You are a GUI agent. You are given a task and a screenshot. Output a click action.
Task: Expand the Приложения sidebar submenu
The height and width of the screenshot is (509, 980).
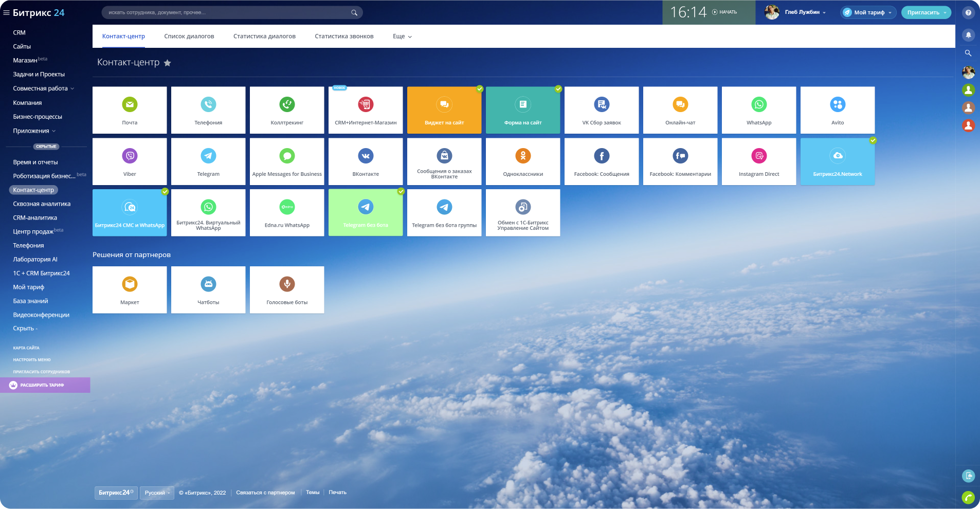pos(34,131)
